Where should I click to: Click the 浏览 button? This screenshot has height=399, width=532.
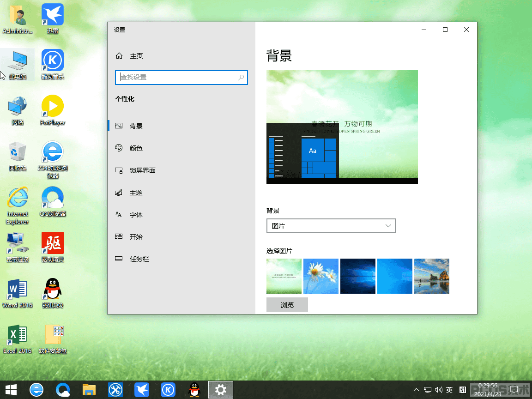click(x=287, y=305)
